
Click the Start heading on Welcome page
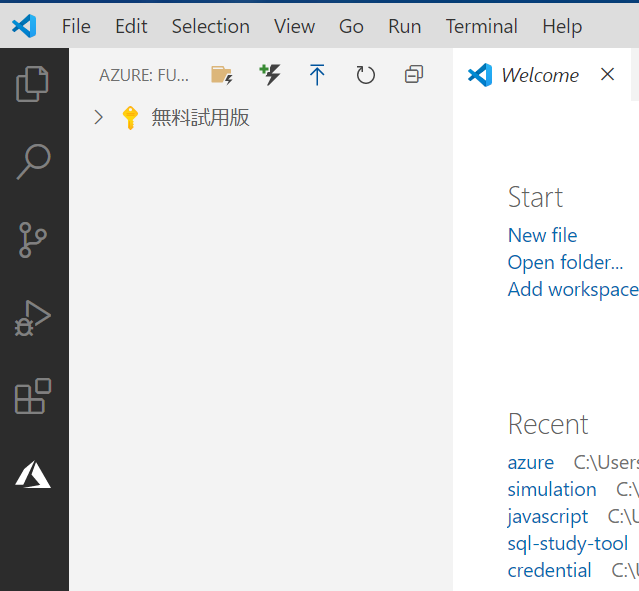535,197
